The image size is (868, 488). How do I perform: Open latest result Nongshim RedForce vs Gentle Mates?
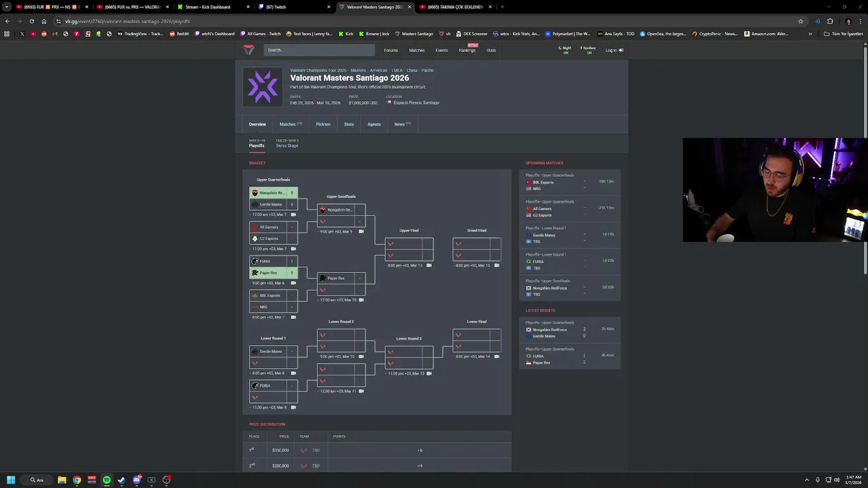[570, 329]
